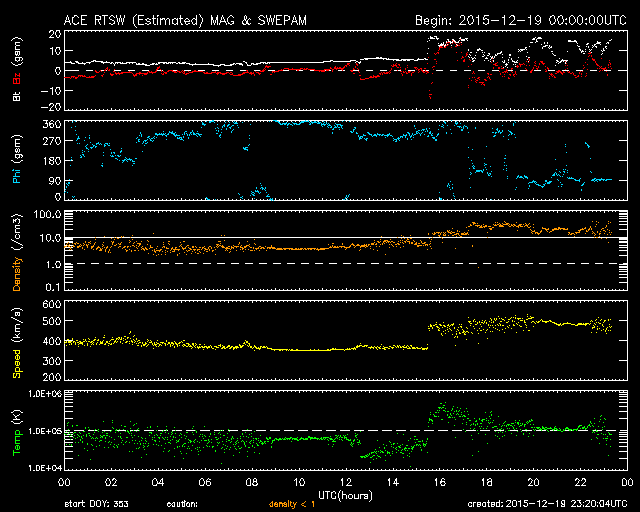Click the 'caution:' label

pyautogui.click(x=182, y=504)
